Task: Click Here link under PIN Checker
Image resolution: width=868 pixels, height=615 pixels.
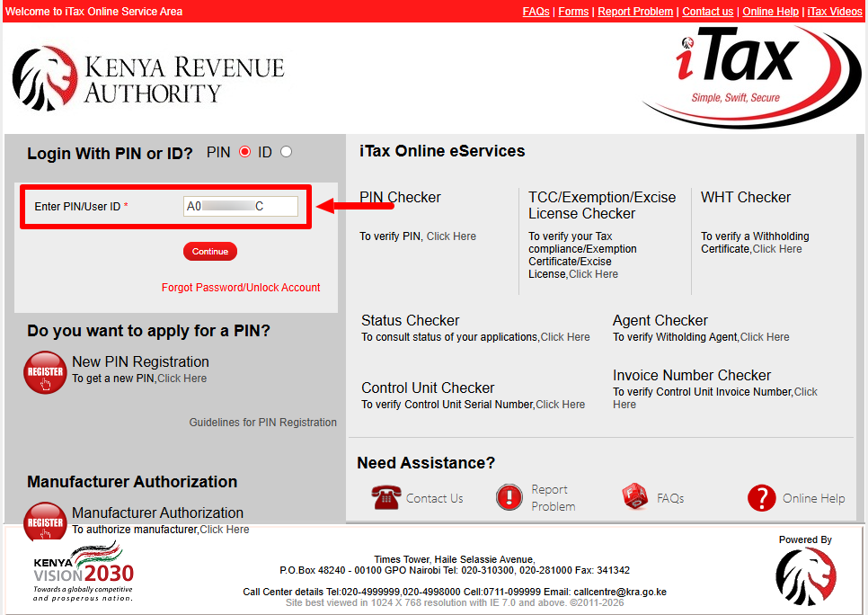Action: (451, 236)
